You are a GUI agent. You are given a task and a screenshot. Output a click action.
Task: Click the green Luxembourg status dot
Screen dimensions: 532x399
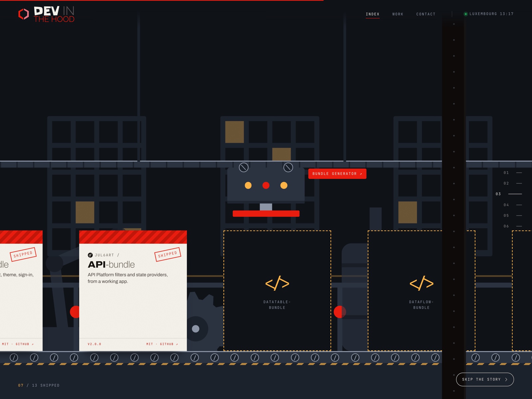pyautogui.click(x=465, y=14)
